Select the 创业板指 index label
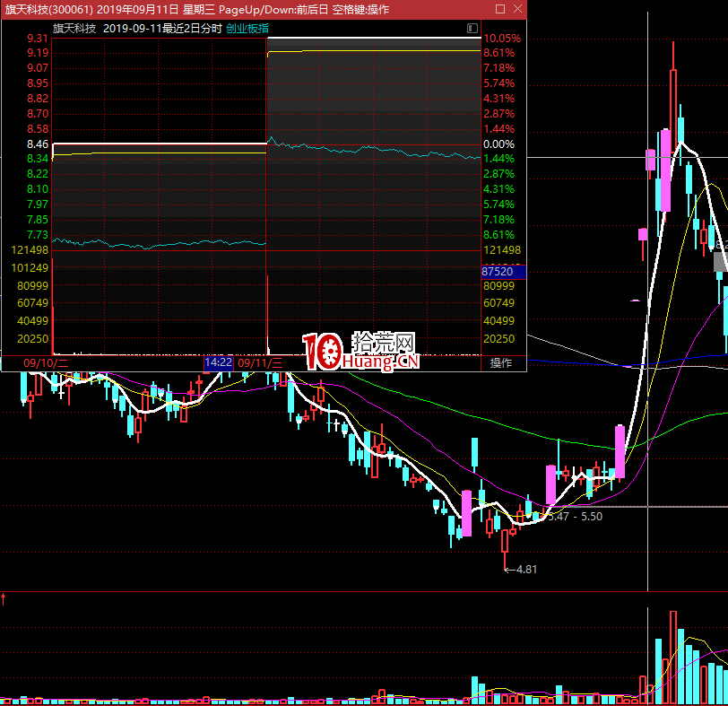Image resolution: width=728 pixels, height=706 pixels. pos(247,29)
